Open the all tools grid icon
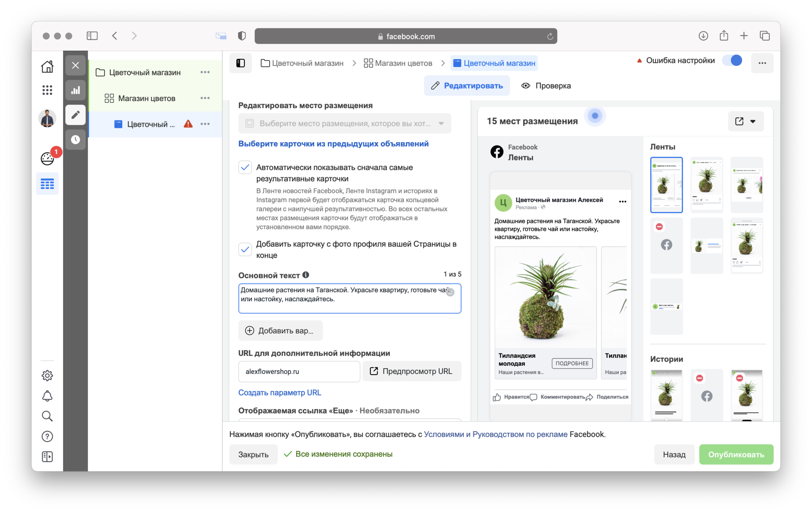 (x=47, y=90)
